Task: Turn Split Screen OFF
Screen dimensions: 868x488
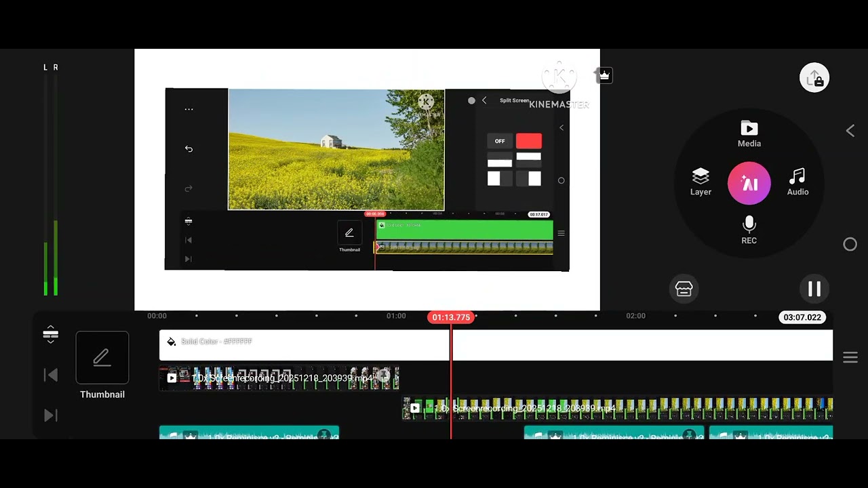Action: [500, 141]
